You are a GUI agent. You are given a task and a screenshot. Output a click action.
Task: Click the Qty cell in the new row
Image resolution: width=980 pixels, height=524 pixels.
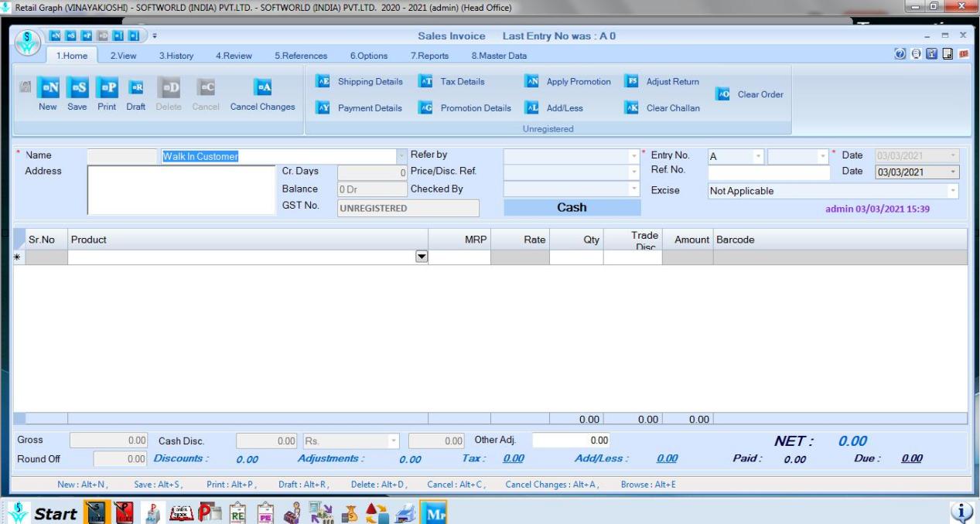point(576,257)
